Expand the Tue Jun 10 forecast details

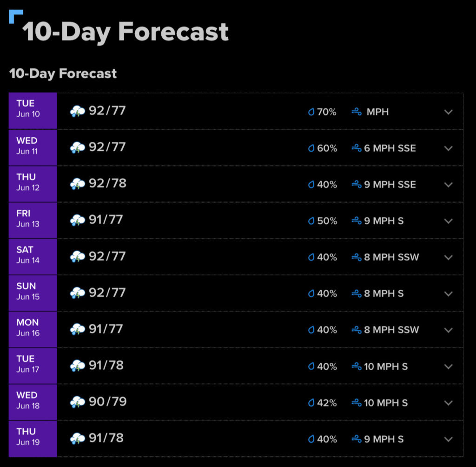point(449,112)
